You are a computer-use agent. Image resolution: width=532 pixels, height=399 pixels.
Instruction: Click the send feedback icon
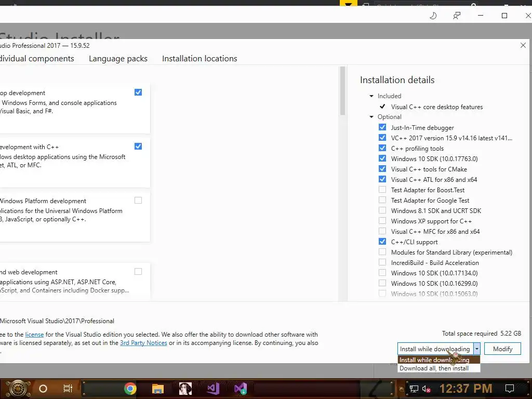[x=457, y=16]
